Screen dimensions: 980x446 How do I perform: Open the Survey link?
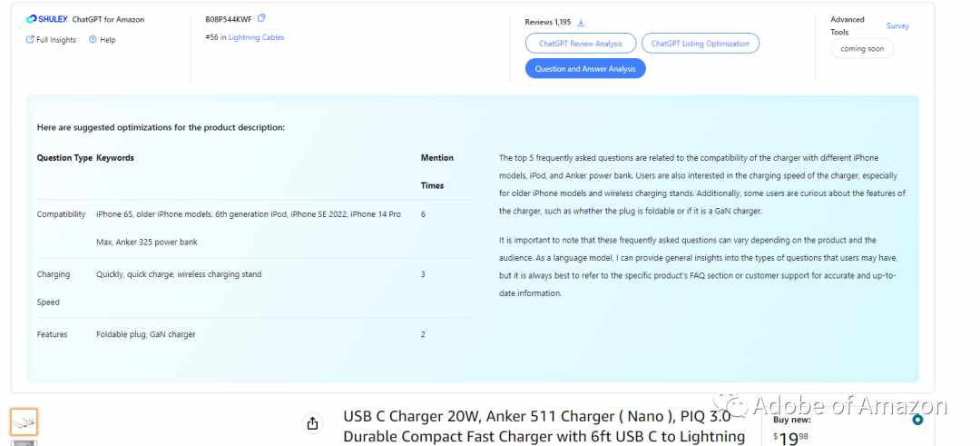897,26
